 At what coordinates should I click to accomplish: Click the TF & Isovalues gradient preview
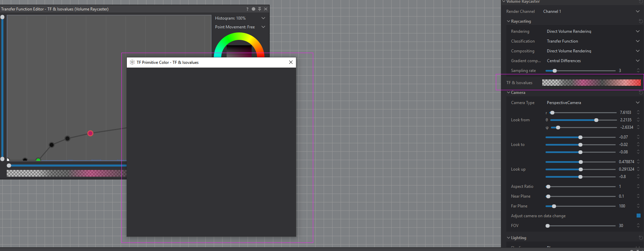click(591, 83)
